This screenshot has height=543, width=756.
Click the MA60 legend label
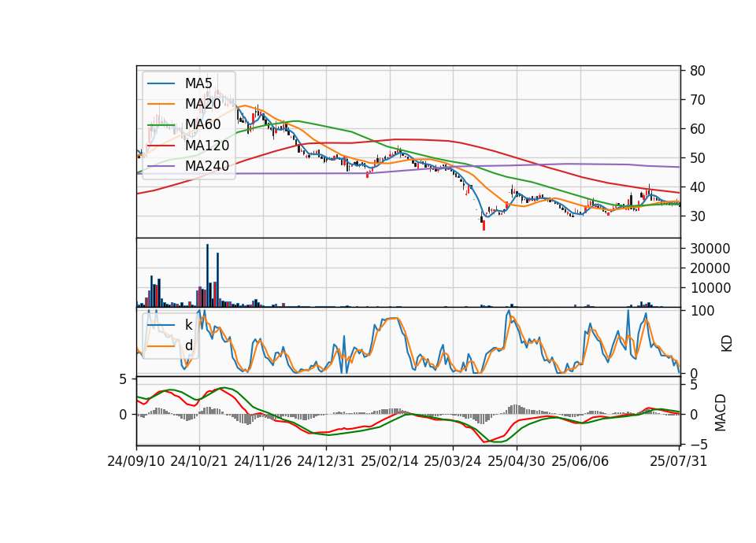point(202,124)
